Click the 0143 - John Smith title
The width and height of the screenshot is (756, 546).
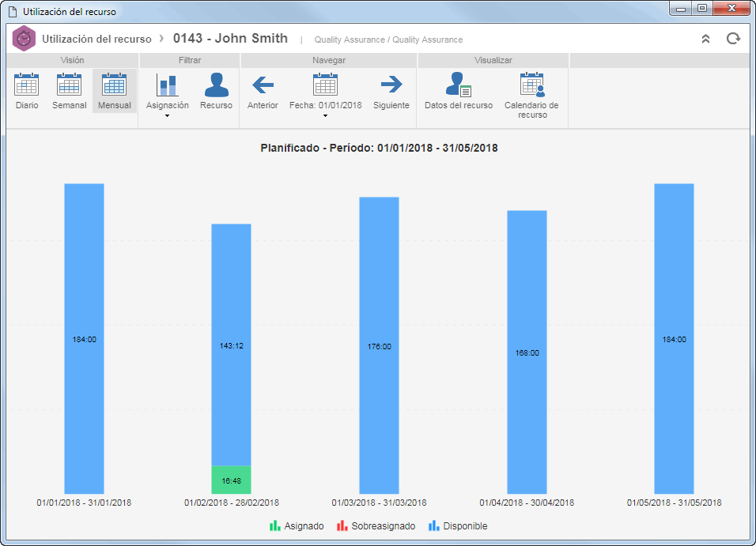coord(230,39)
